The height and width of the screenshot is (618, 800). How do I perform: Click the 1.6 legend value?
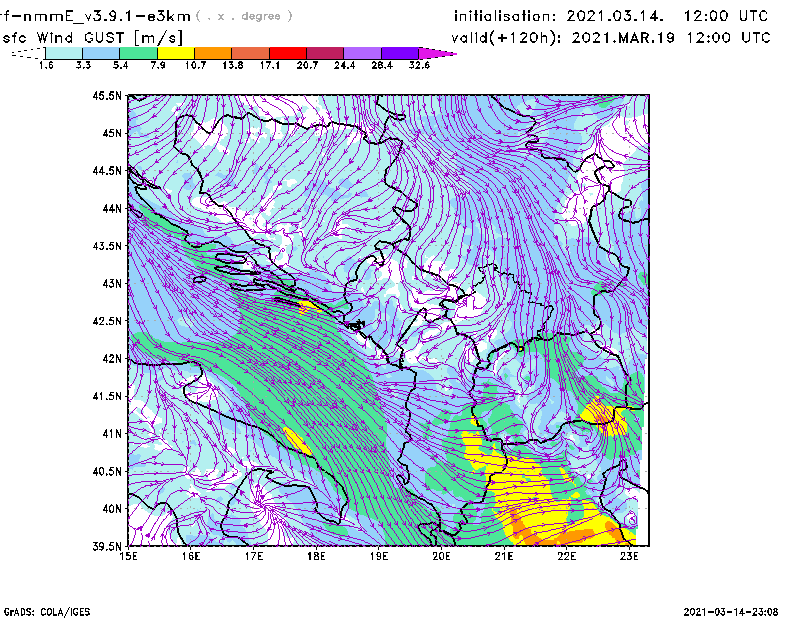[x=46, y=65]
